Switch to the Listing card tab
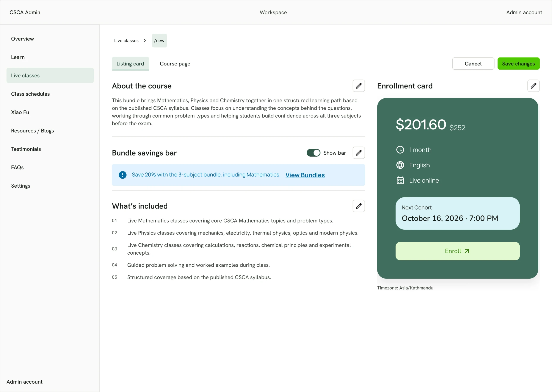 [130, 64]
